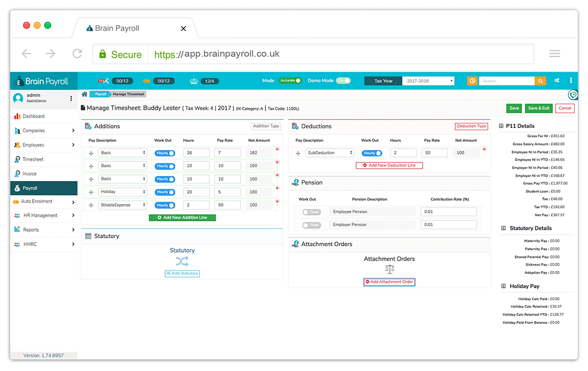Click the green Save button
Viewport: 588px width, 371px height.
514,108
